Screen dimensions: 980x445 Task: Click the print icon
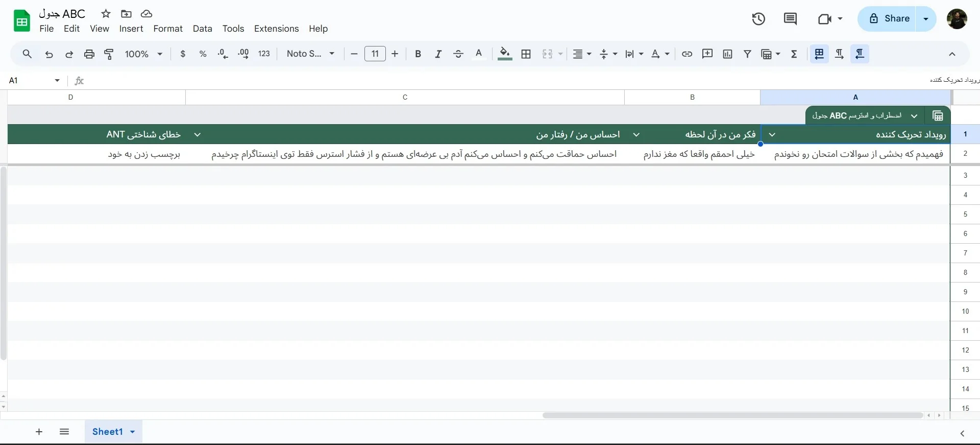click(x=89, y=54)
